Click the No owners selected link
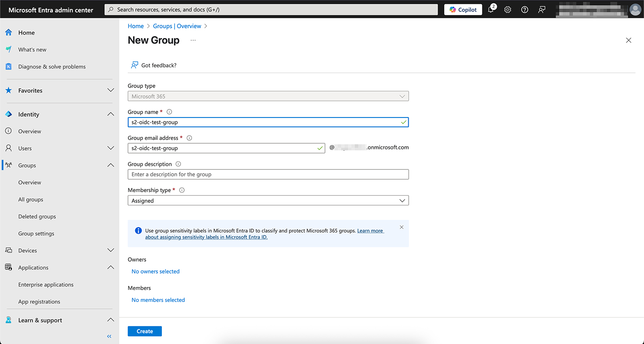644x344 pixels. coord(155,272)
